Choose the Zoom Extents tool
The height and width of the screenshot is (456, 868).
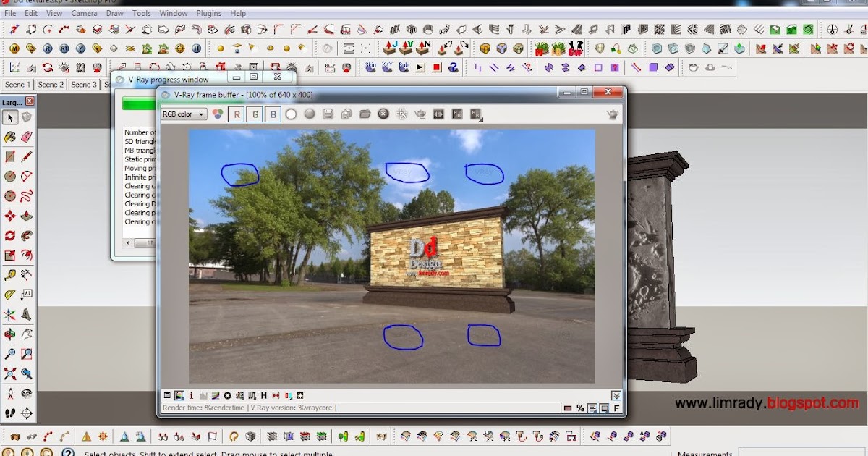click(10, 373)
